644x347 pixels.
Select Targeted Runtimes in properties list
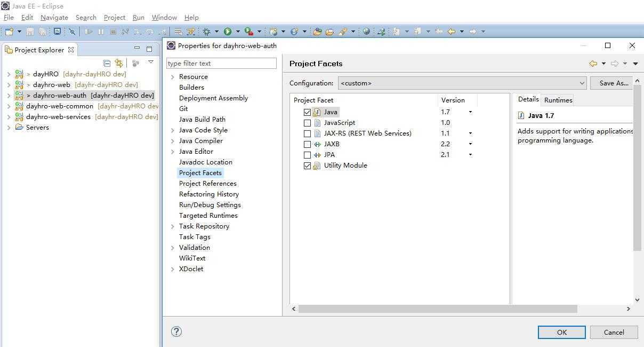pos(208,216)
